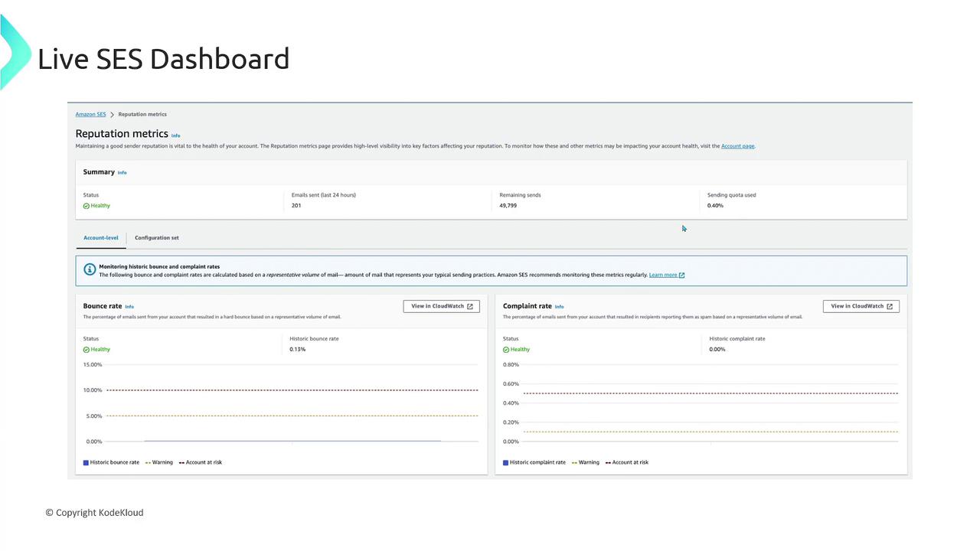This screenshot has height=551, width=980.
Task: Click the blue information circle icon
Action: pyautogui.click(x=90, y=270)
